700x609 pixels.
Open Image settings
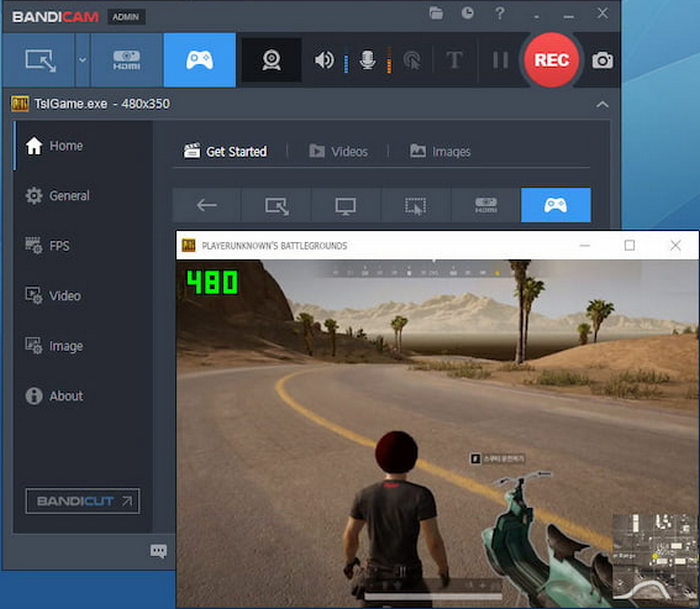83,346
